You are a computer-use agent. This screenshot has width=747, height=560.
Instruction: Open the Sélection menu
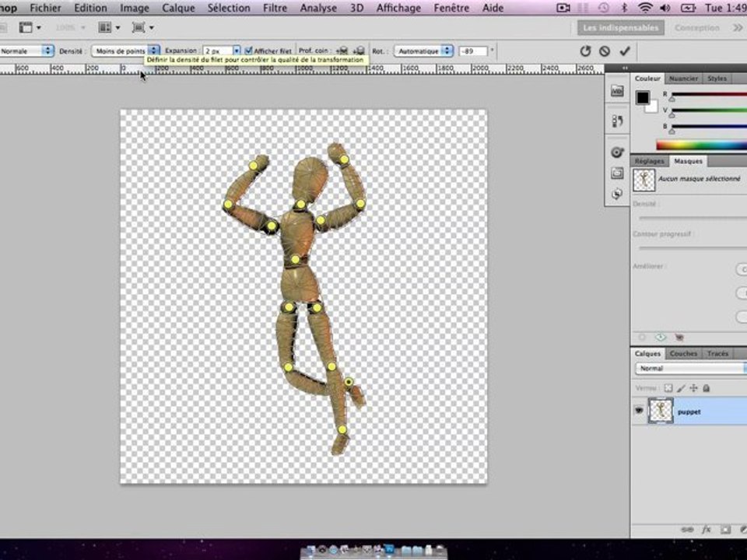tap(229, 8)
